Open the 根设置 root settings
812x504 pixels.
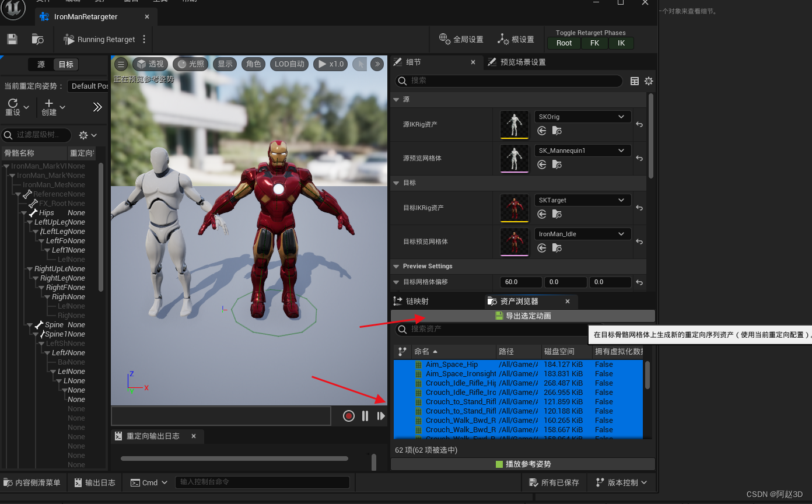(x=516, y=39)
